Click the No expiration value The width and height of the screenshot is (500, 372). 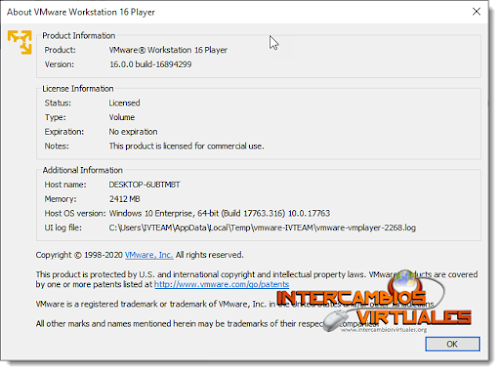(133, 132)
